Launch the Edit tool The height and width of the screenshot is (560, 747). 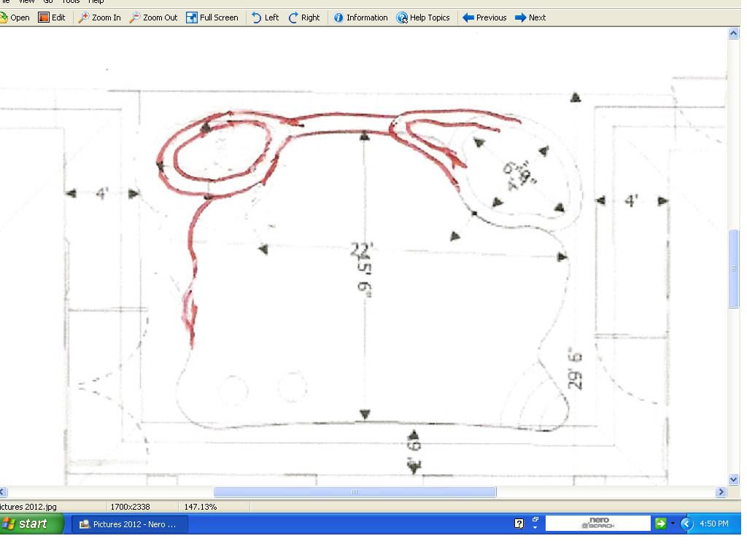click(x=52, y=17)
